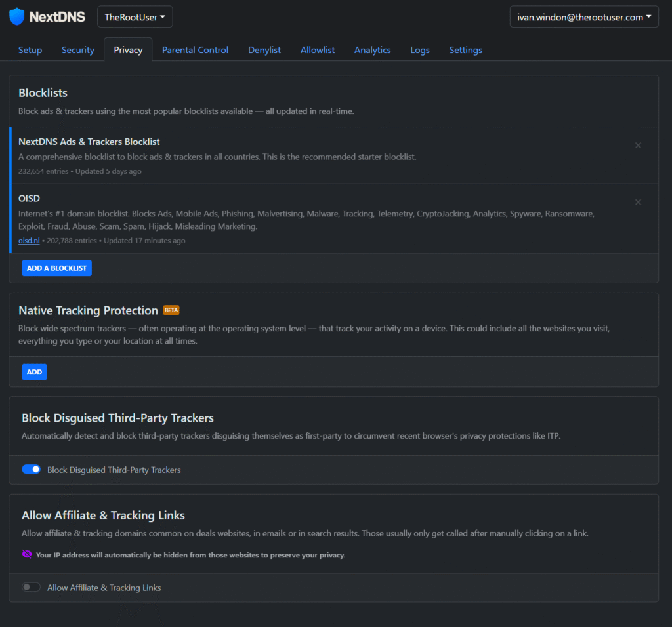The height and width of the screenshot is (627, 672).
Task: Open the oisd.nl link
Action: pos(29,241)
